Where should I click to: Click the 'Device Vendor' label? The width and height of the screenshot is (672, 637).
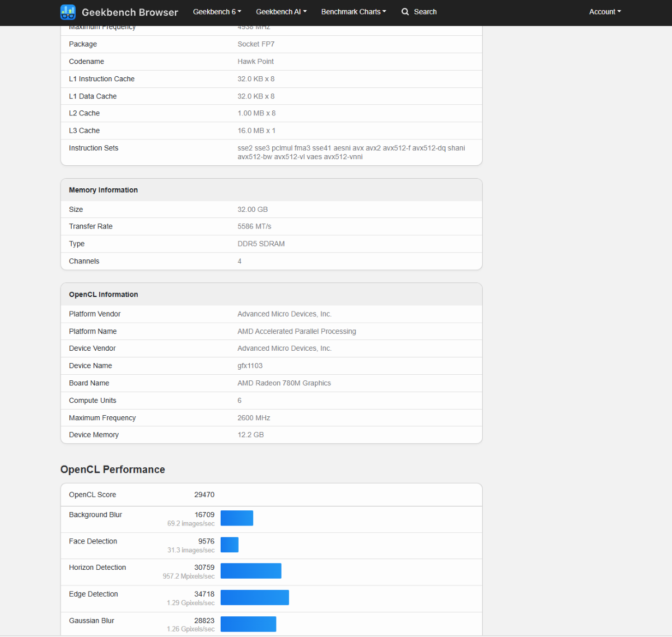92,348
